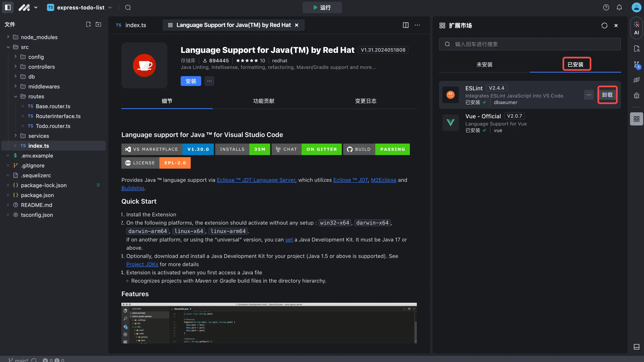
Task: Expand the services folder
Action: pyautogui.click(x=15, y=136)
